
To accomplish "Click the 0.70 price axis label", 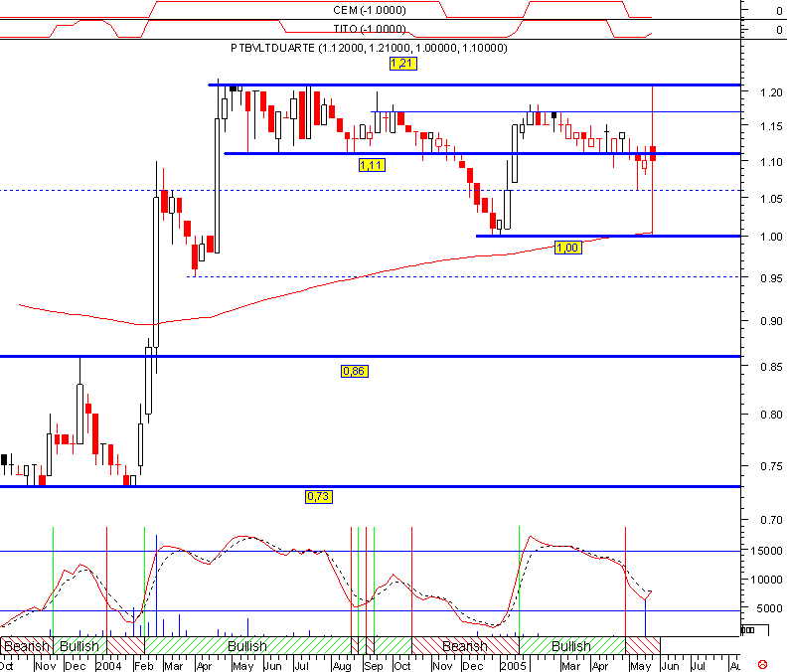I will [x=771, y=520].
